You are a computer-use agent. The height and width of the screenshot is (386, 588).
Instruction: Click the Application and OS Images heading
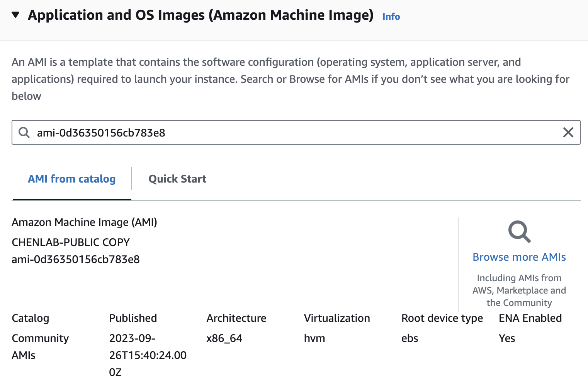pos(201,15)
